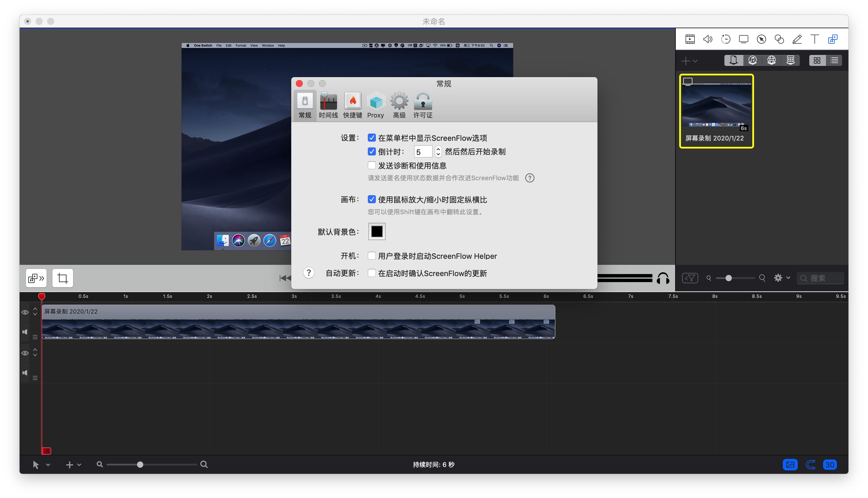Click the 30 fps timeline button

click(829, 465)
